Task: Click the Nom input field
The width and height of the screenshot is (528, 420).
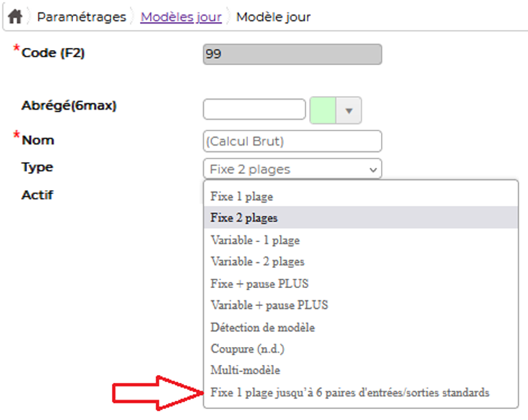Action: point(292,141)
